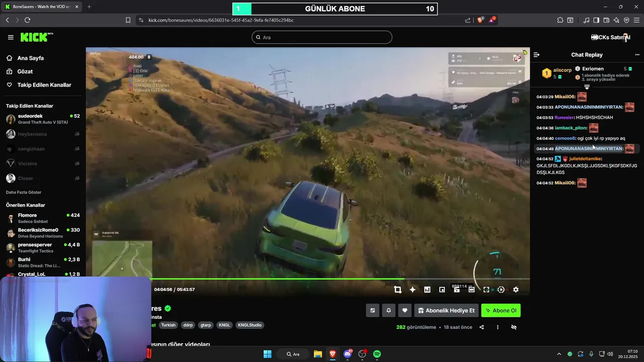Open Flomore recommended channel
Viewport: 644px width, 362px height.
click(42, 218)
